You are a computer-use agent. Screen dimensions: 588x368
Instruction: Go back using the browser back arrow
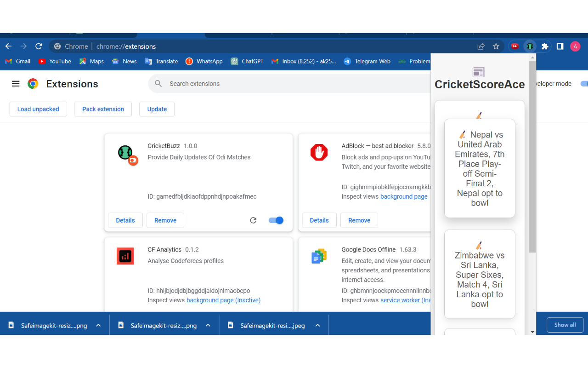(x=8, y=46)
